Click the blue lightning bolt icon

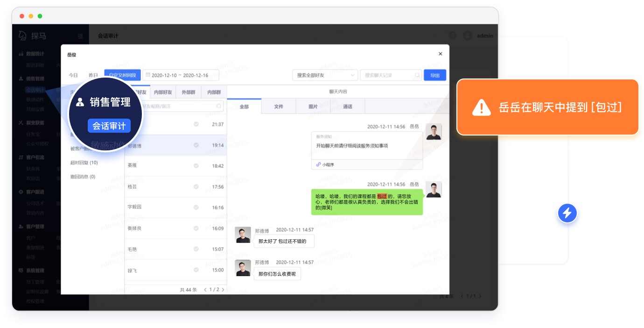[567, 213]
